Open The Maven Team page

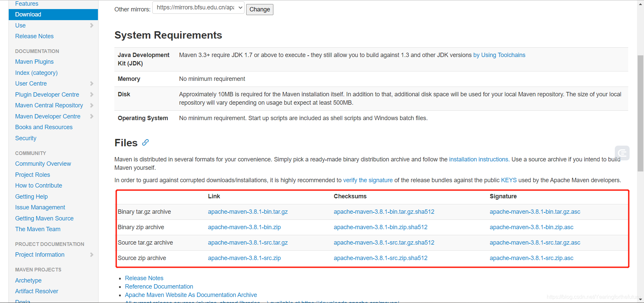38,229
